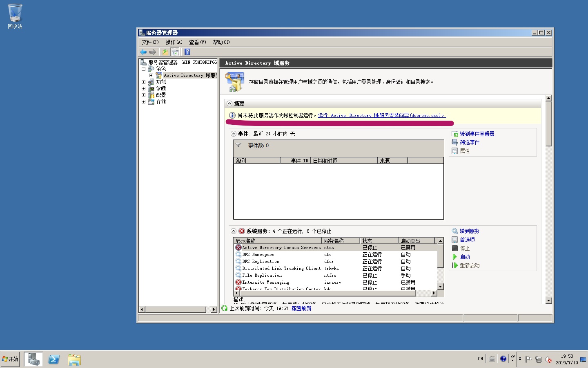Collapse the 系统服务 section

(234, 231)
